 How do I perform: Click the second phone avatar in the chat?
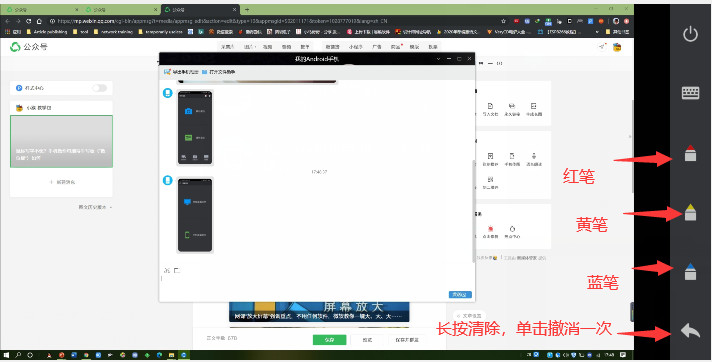point(168,180)
